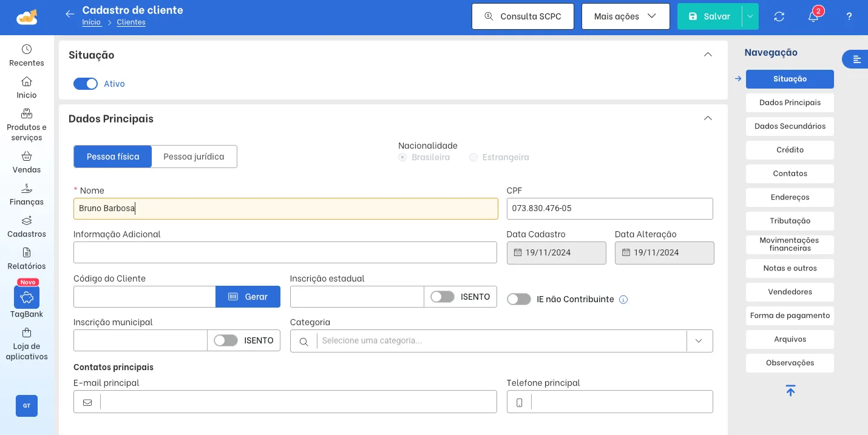
Task: Navigate to Tributação section
Action: [x=790, y=221]
